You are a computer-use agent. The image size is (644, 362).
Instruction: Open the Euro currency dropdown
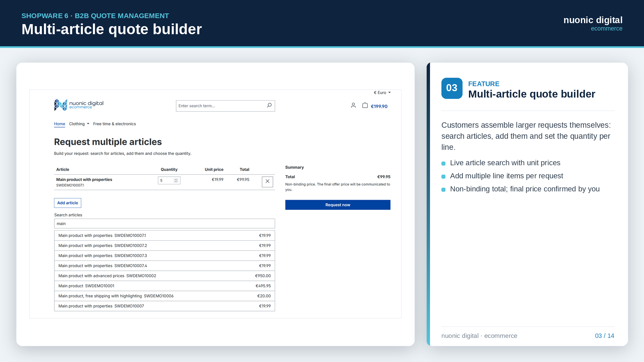pos(382,93)
